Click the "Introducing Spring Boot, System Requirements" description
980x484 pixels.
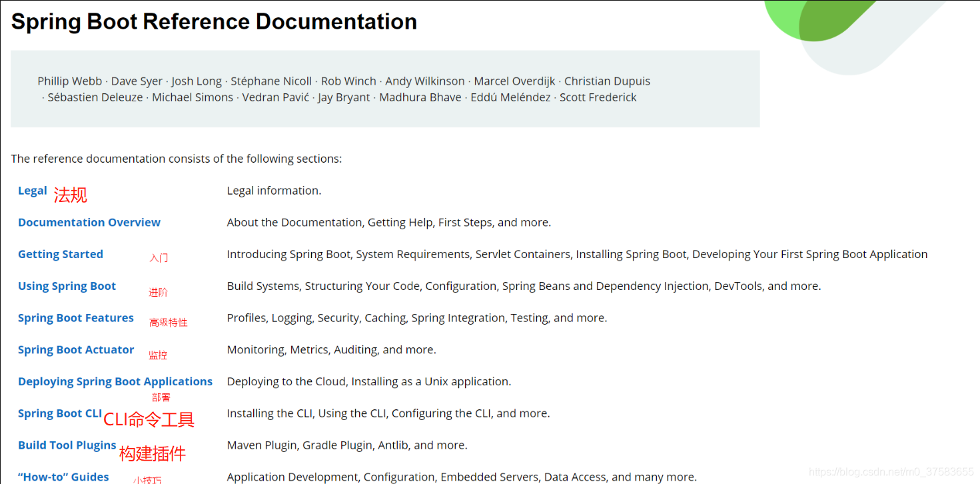[577, 255]
